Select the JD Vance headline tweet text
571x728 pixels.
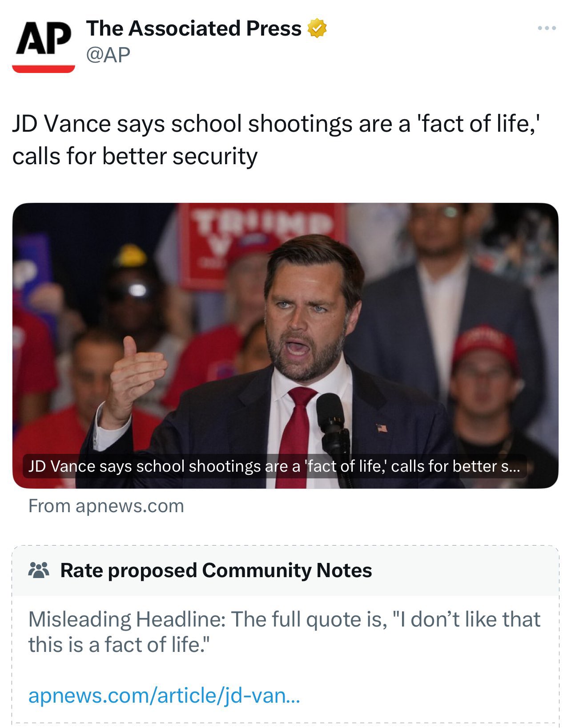pyautogui.click(x=276, y=140)
